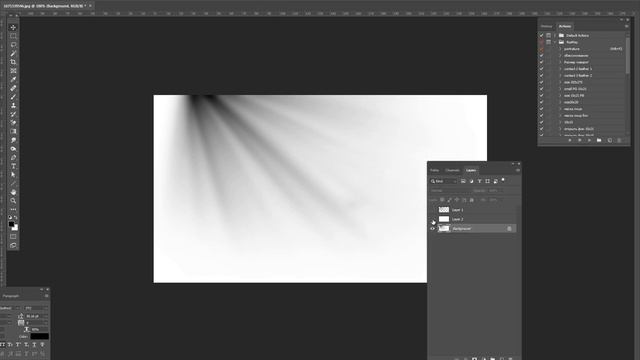Screen dimensions: 640x360
Task: Select the Clone Stamp tool
Action: (x=13, y=105)
